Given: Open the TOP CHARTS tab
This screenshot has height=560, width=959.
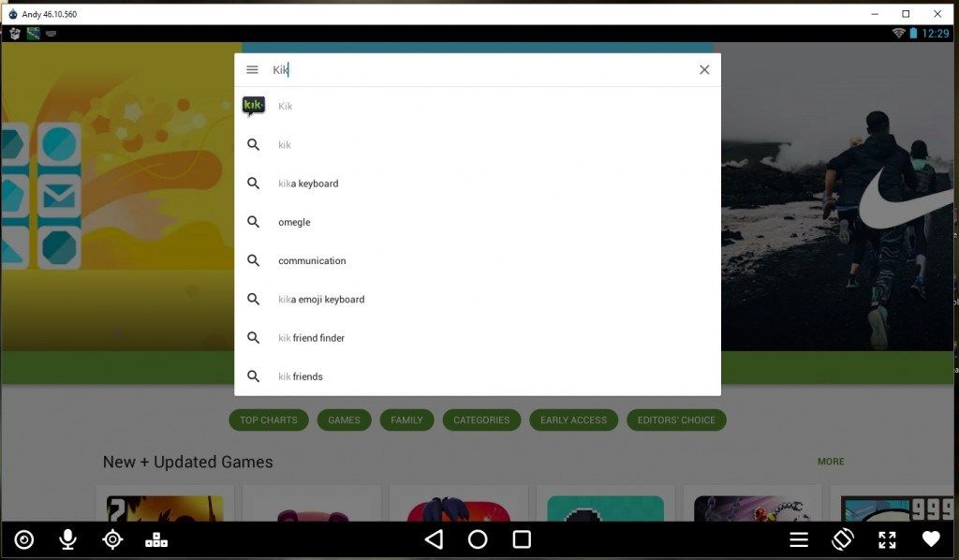Looking at the screenshot, I should coord(269,420).
